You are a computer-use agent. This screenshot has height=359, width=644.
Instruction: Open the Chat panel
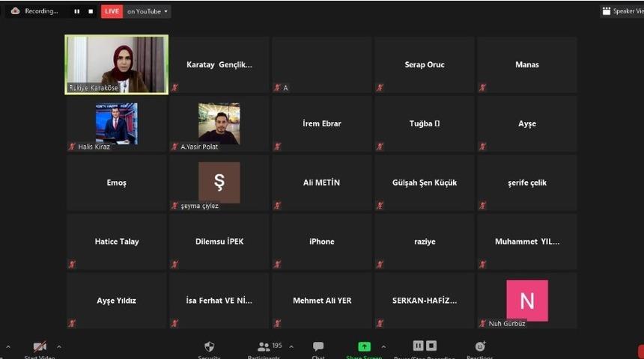pos(318,347)
